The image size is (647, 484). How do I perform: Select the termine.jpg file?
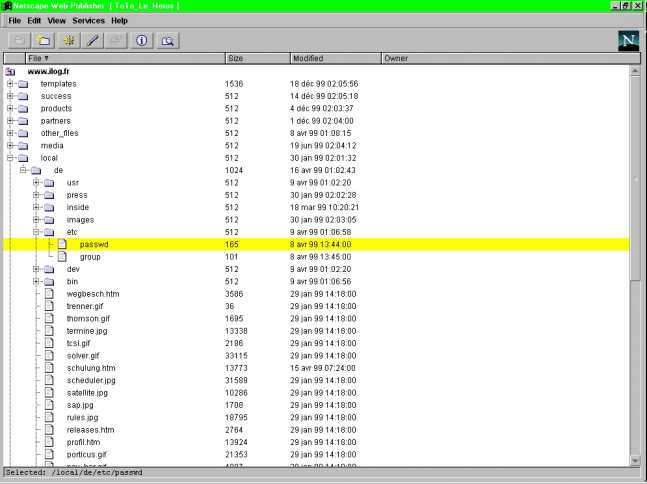pyautogui.click(x=87, y=331)
